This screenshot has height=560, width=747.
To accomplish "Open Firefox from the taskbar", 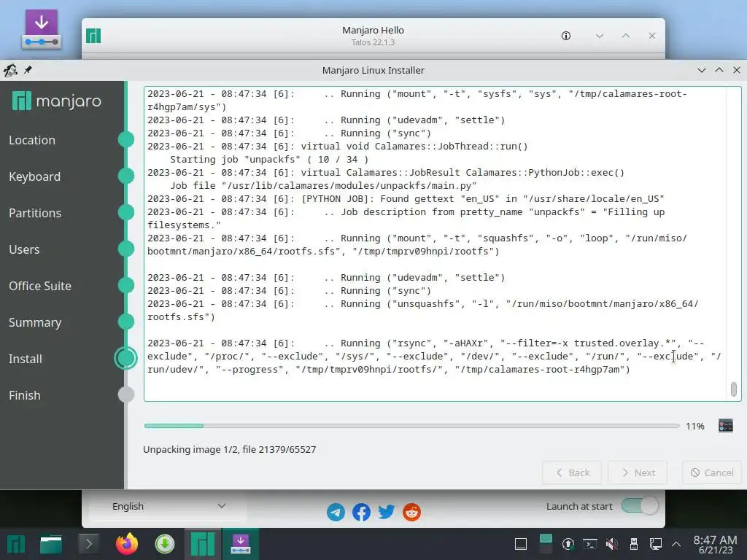I will [x=127, y=544].
